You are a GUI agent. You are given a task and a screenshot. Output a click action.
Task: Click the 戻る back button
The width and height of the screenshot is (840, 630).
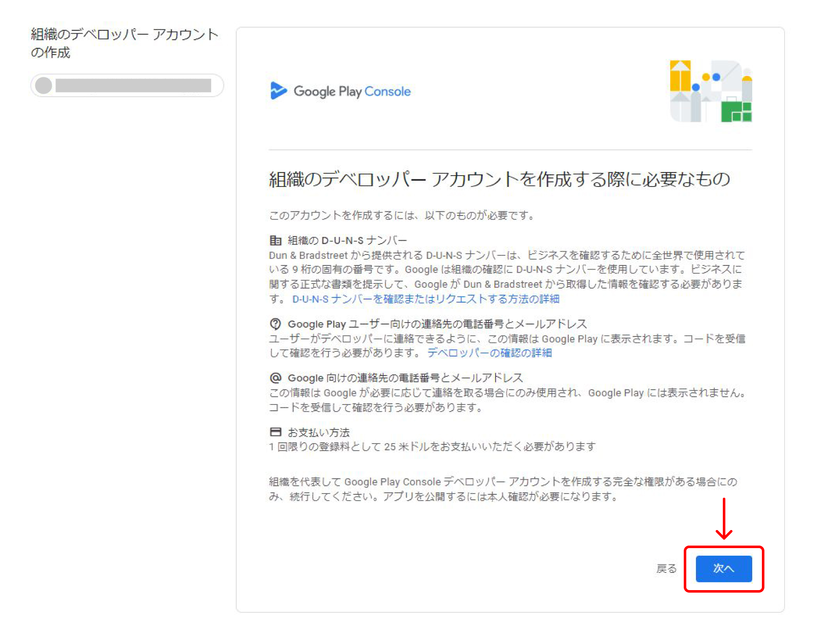[x=666, y=569]
